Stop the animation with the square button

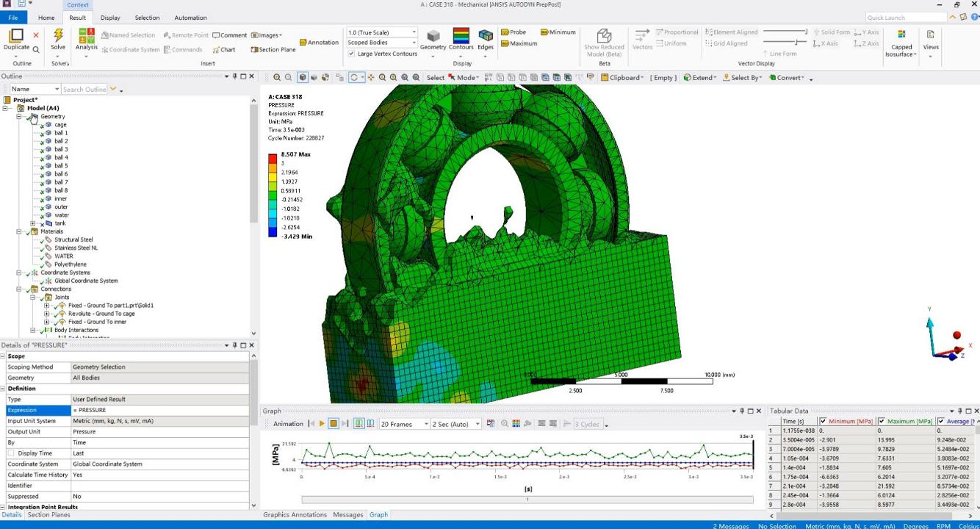point(334,424)
